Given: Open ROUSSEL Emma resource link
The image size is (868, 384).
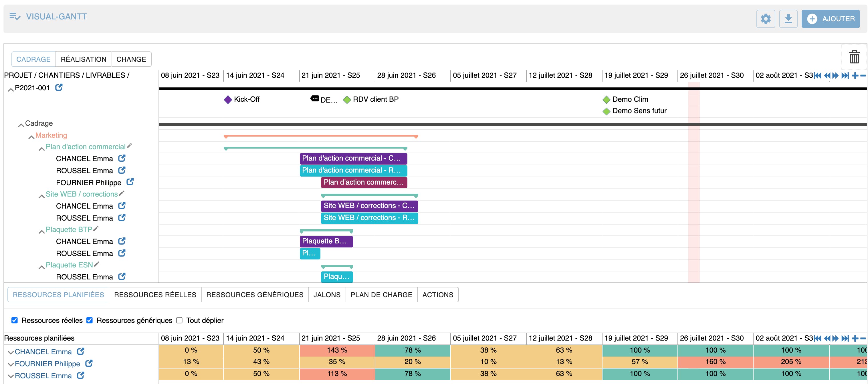Looking at the screenshot, I should click(x=80, y=375).
